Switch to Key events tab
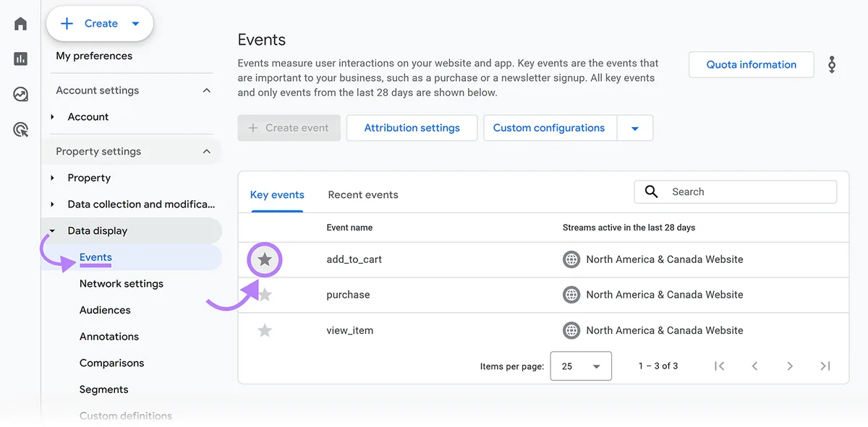Screen dimensions: 868x427 click(277, 194)
